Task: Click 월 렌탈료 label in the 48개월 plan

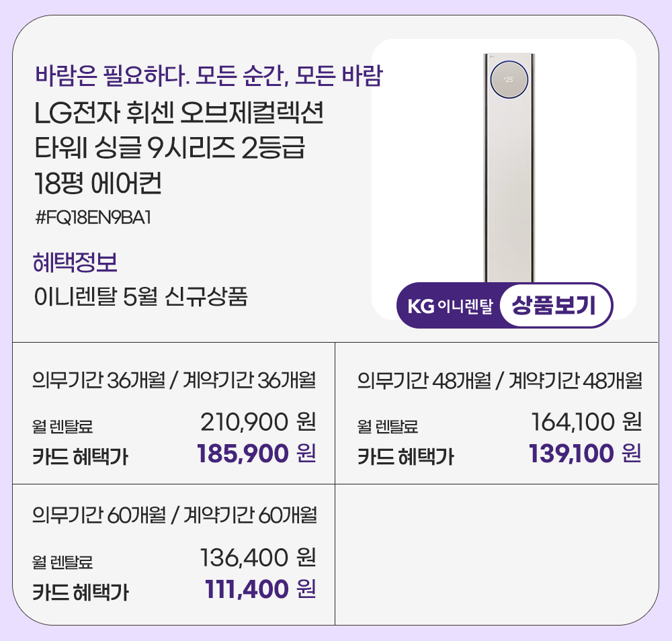Action: pos(388,425)
